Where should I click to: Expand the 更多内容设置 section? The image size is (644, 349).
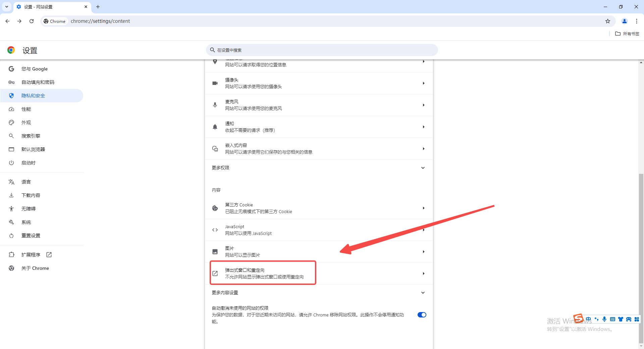click(x=319, y=293)
